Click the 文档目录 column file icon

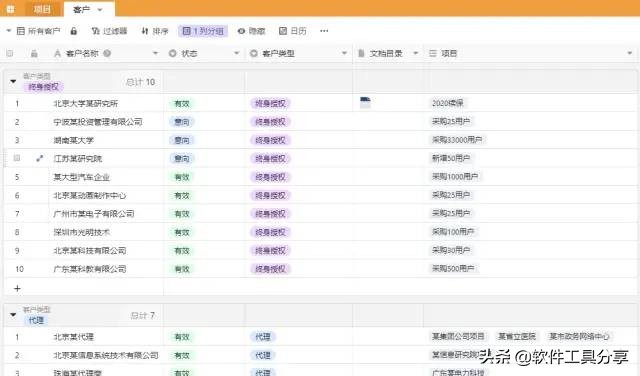[361, 53]
